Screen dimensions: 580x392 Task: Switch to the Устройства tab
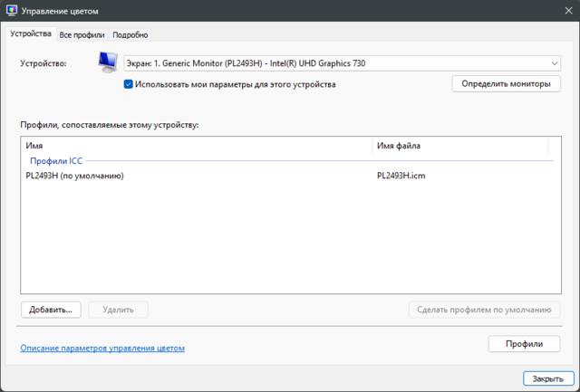tap(31, 34)
